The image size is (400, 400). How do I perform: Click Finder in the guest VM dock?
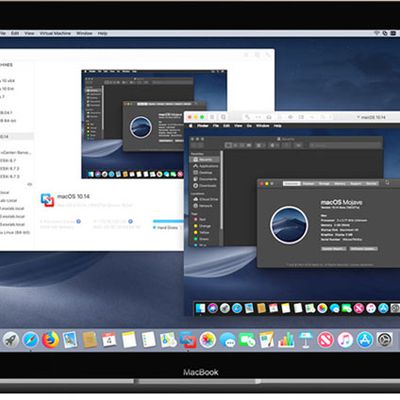(200, 308)
